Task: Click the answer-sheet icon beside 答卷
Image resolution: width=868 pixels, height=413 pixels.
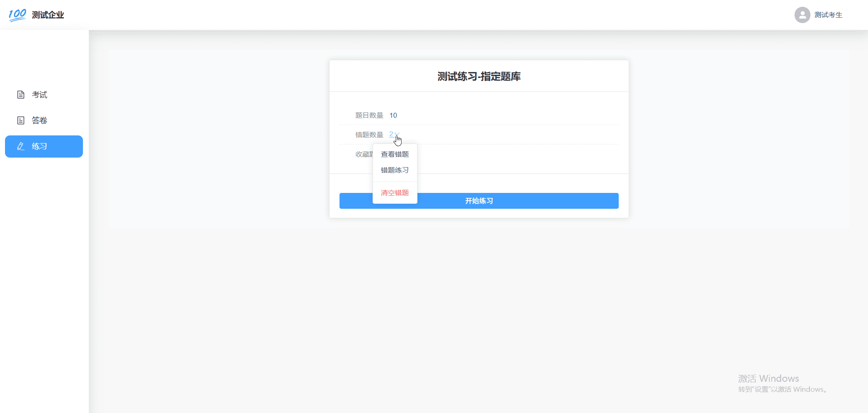Action: (x=20, y=120)
